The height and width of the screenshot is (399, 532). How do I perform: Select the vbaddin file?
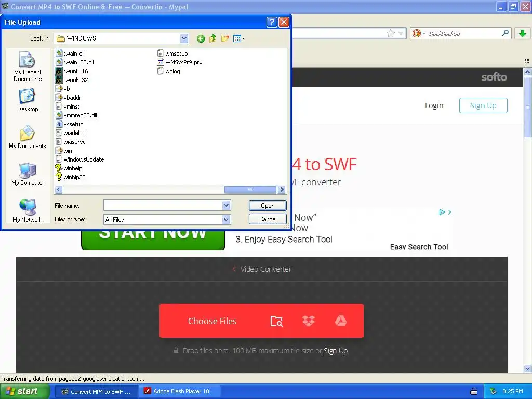tap(70, 97)
